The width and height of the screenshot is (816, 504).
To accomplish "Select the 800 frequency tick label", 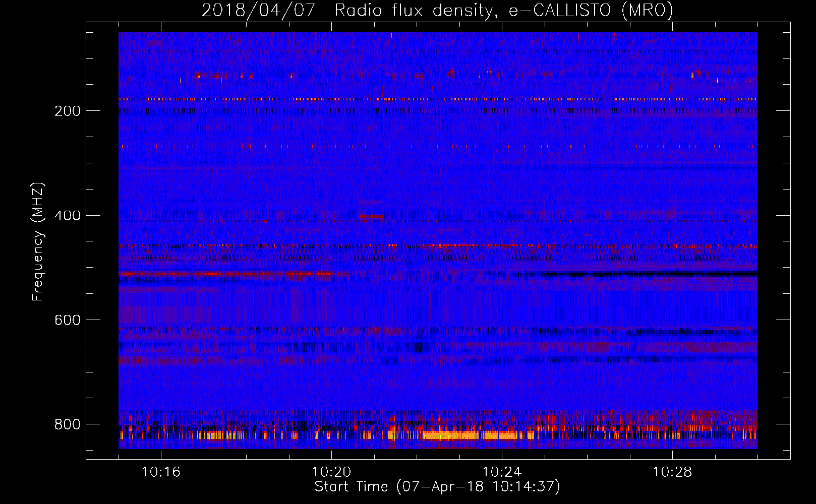I will tap(68, 424).
